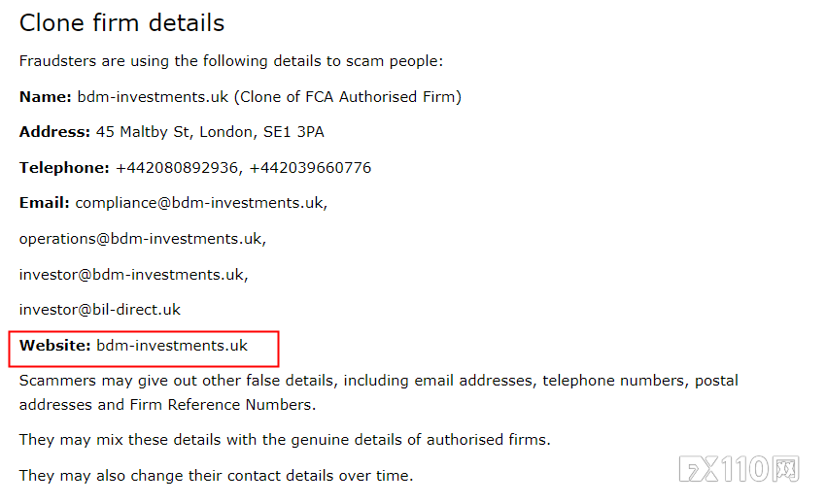826x504 pixels.
Task: Click the compliance@bdm-investments.uk email address
Action: 201,203
